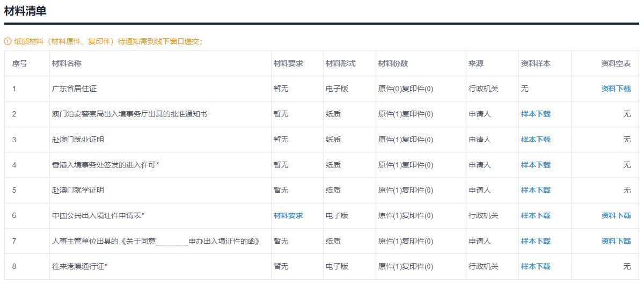644x284 pixels.
Task: Open 样本下载 for 赴澳门就学证明
Action: [536, 190]
